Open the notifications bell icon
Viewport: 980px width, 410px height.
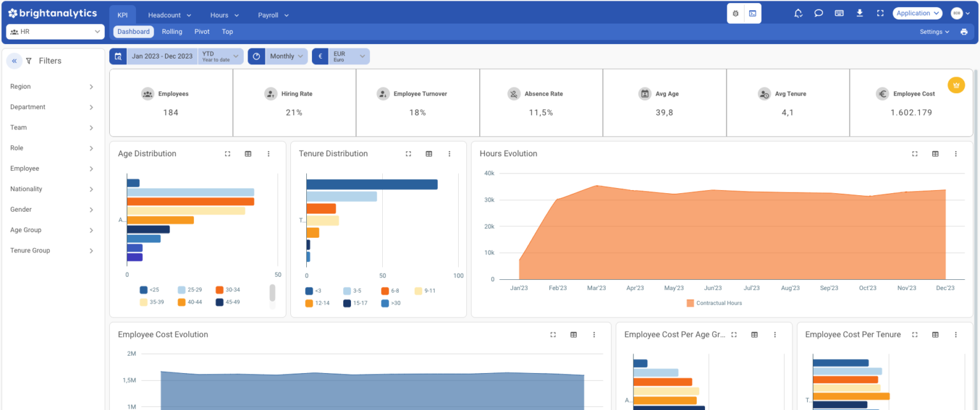click(x=798, y=13)
